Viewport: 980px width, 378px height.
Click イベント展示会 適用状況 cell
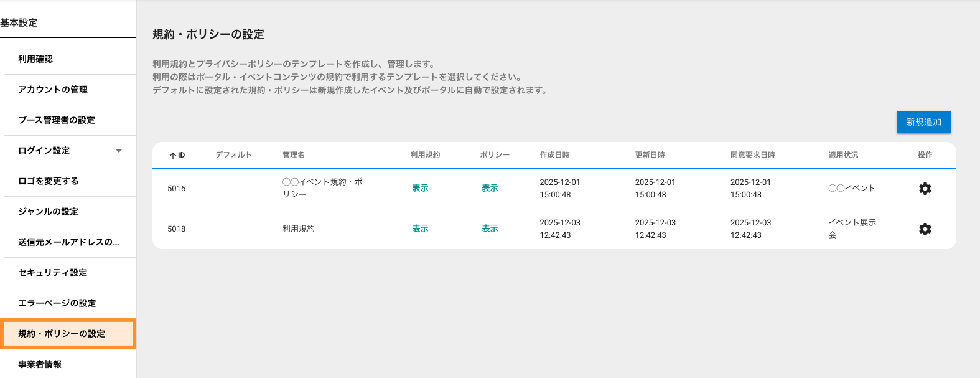pos(852,229)
